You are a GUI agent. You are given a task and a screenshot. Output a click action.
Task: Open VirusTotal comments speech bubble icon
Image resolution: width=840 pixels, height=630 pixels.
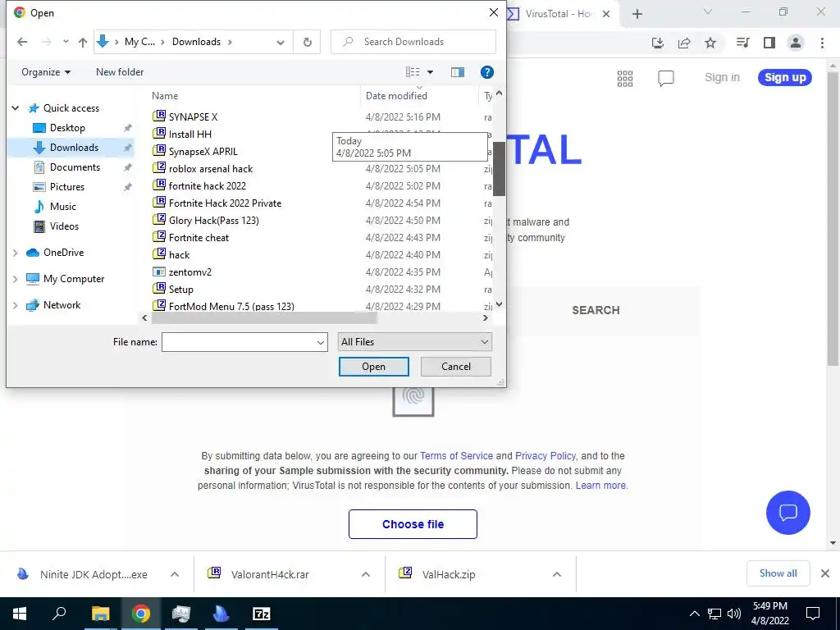[x=665, y=78]
